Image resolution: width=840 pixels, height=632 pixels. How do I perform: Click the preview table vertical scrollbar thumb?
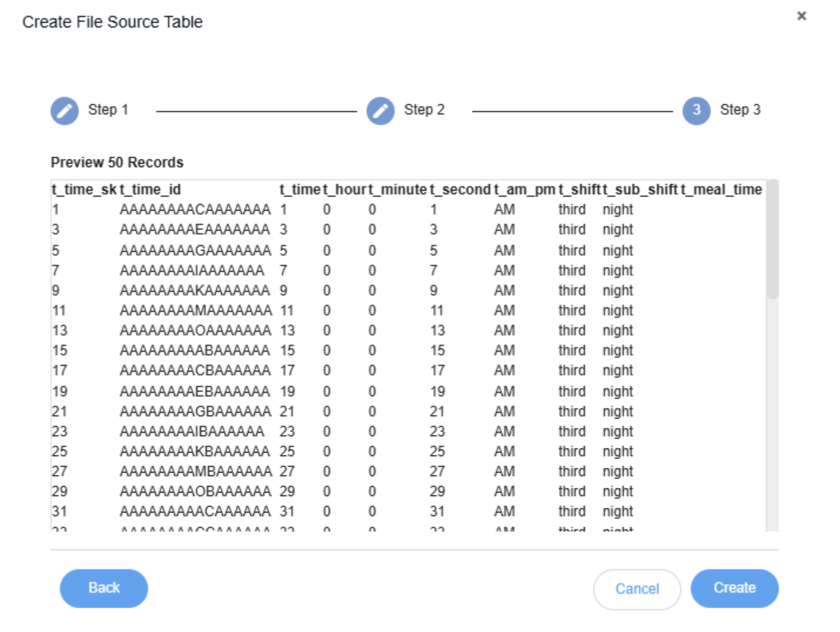click(x=772, y=241)
